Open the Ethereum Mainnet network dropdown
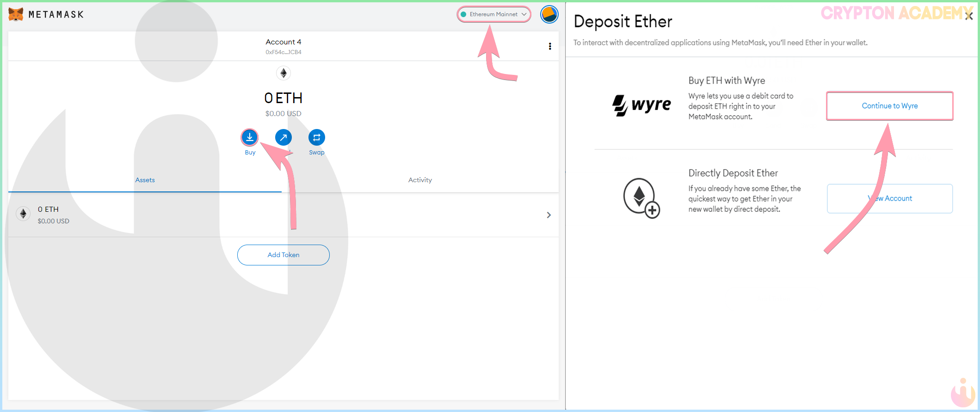980x412 pixels. pos(494,14)
